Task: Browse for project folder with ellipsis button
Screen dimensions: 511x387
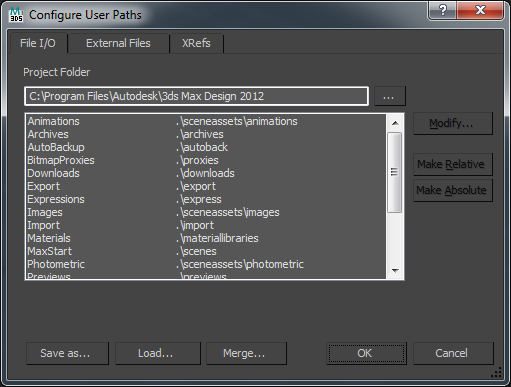Action: (x=390, y=96)
